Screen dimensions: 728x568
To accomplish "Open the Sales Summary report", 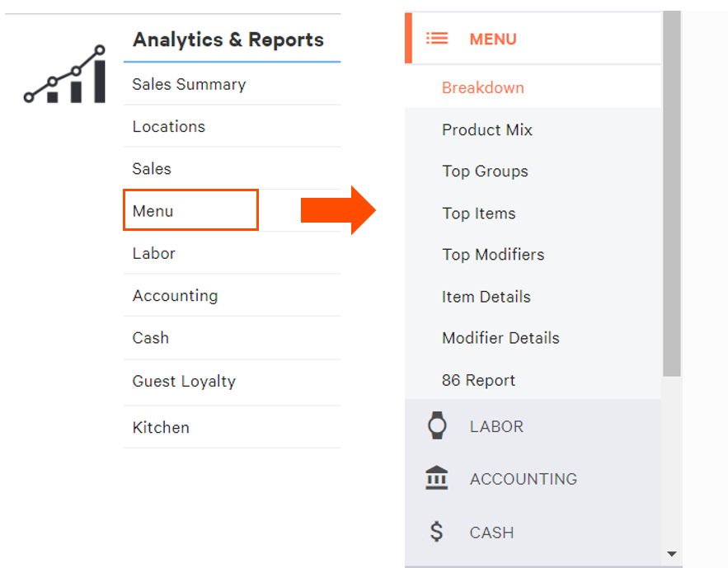I will click(x=189, y=84).
